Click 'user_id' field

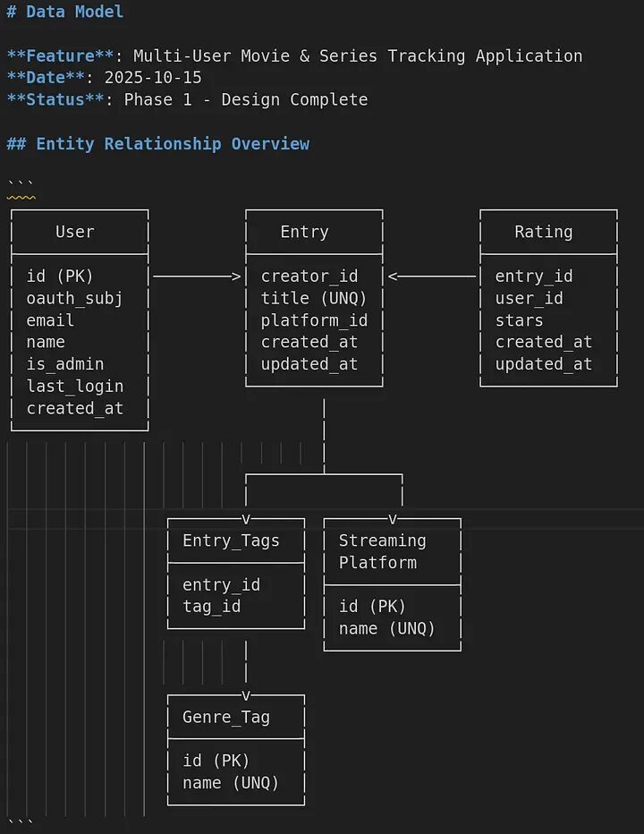(530, 298)
